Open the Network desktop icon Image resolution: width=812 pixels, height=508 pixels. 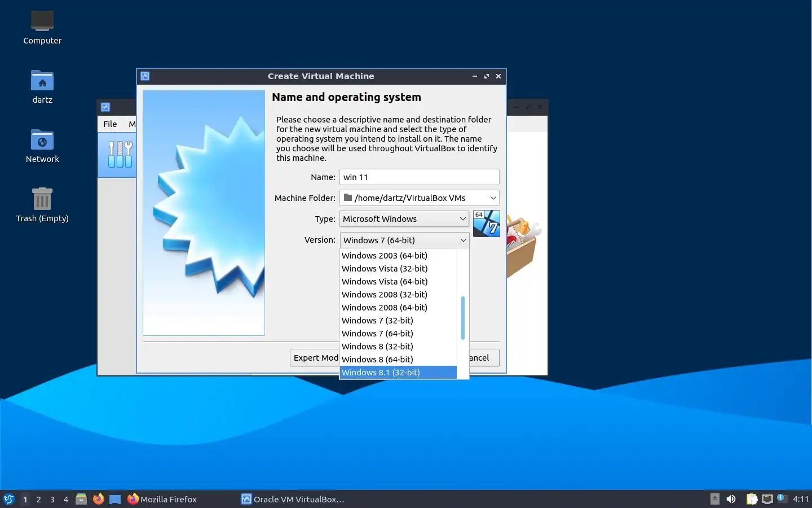pyautogui.click(x=42, y=146)
